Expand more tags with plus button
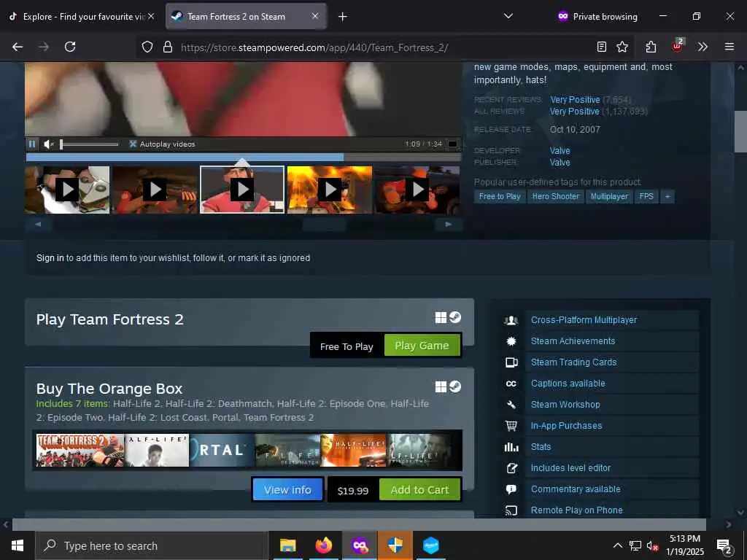 [x=667, y=196]
